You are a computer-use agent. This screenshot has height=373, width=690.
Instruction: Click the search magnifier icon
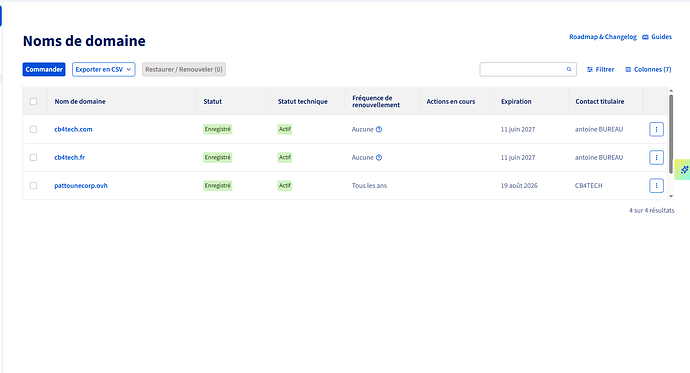[x=569, y=69]
